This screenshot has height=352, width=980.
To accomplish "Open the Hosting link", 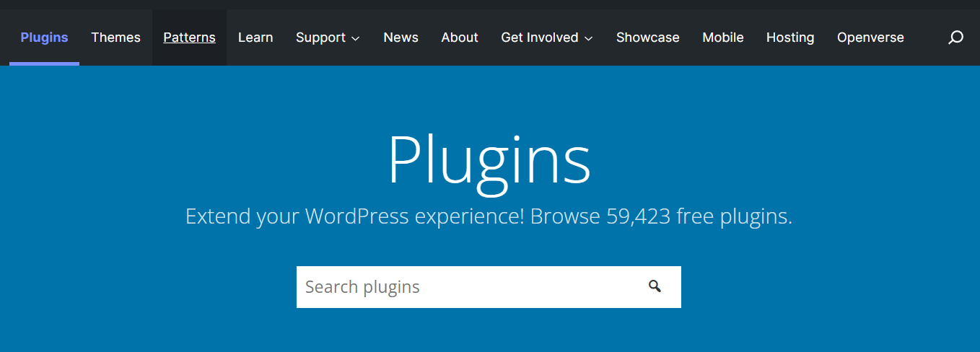I will click(790, 38).
